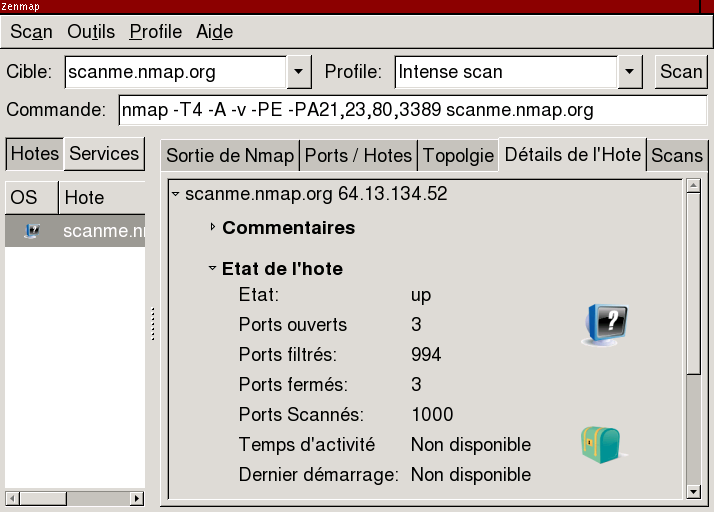Switch to the Hotes list button
The height and width of the screenshot is (512, 714).
click(x=35, y=154)
